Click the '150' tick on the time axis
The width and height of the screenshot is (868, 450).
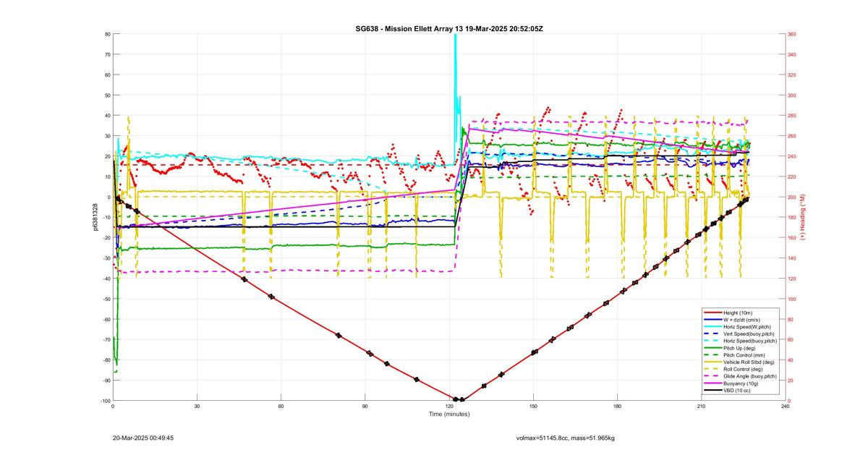tap(533, 407)
